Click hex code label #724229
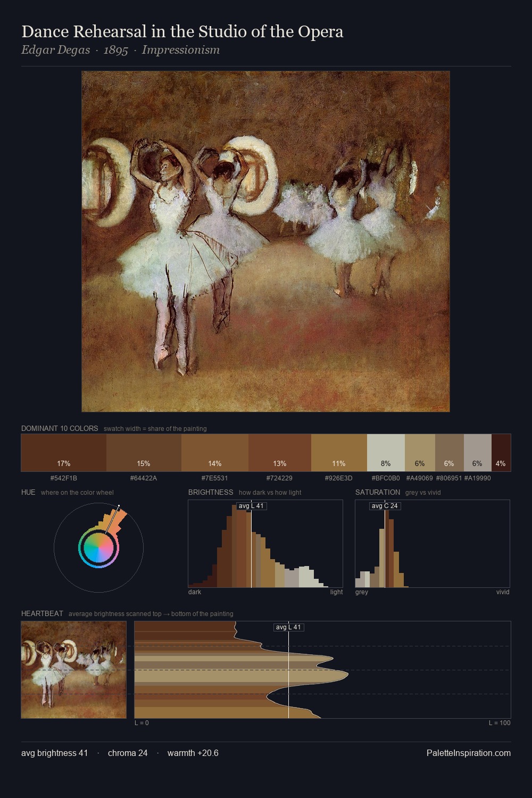Image resolution: width=532 pixels, height=798 pixels. tap(280, 478)
